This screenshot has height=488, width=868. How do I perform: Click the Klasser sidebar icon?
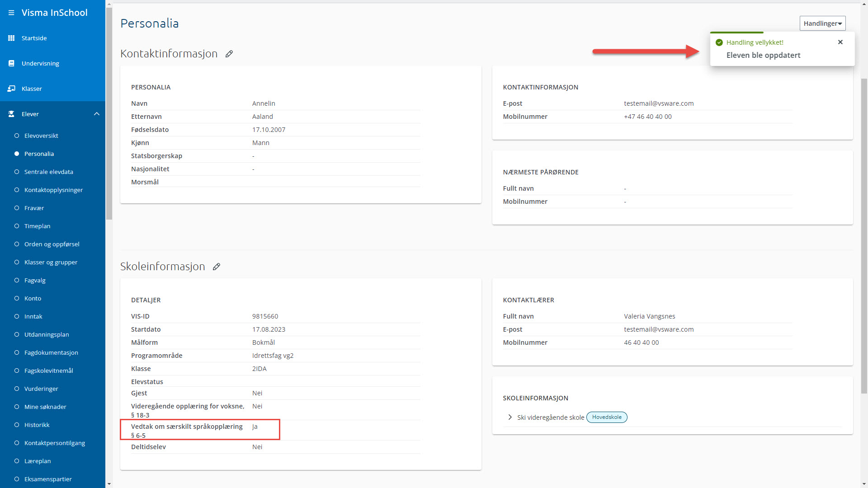pyautogui.click(x=11, y=89)
